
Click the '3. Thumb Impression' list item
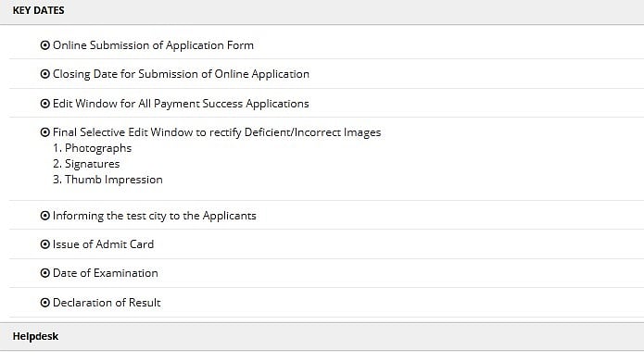point(108,180)
